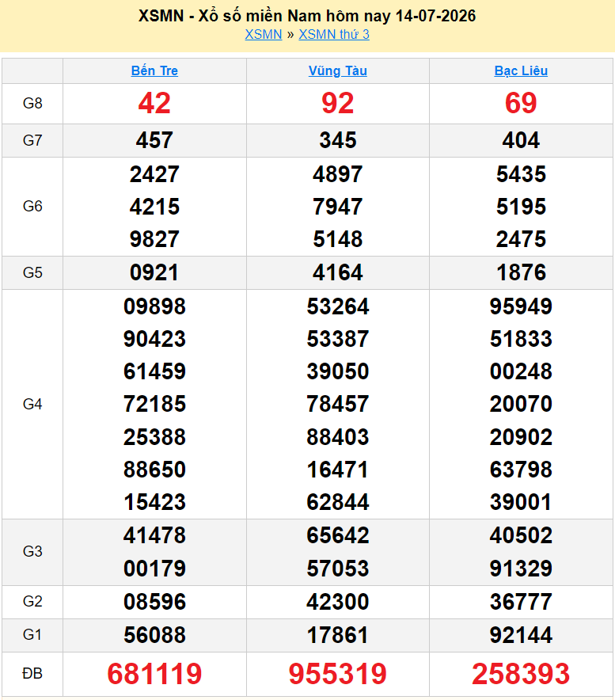Select G6 number 5195
This screenshot has width=615, height=700.
tap(521, 207)
